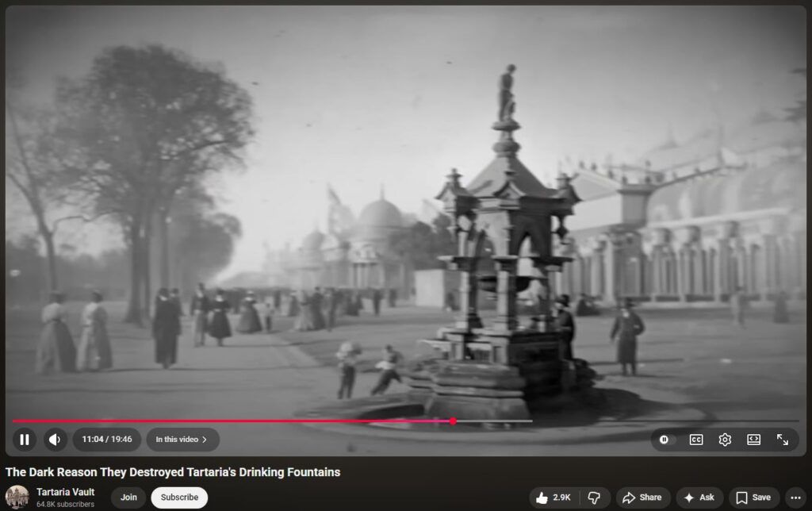This screenshot has height=511, width=812.
Task: Dislike the video
Action: (x=594, y=498)
